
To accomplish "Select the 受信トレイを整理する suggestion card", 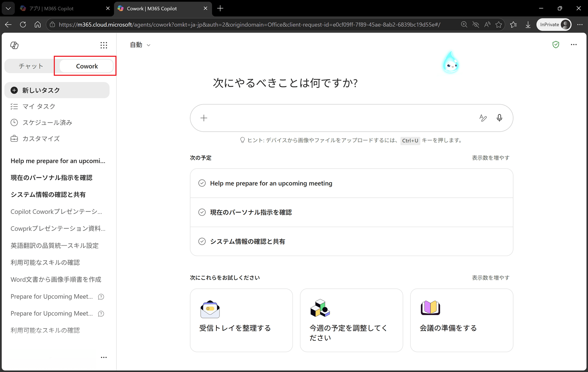I will (x=241, y=320).
